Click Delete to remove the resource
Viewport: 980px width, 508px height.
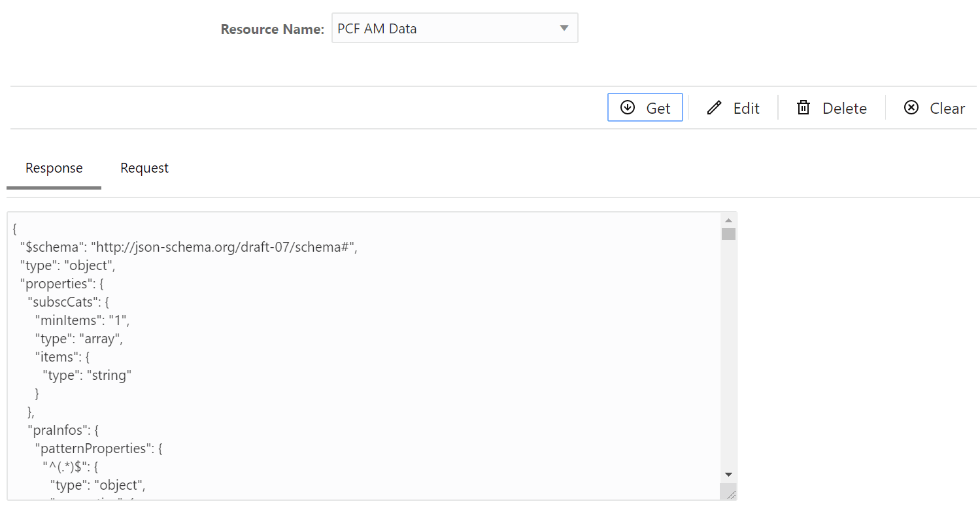(831, 107)
